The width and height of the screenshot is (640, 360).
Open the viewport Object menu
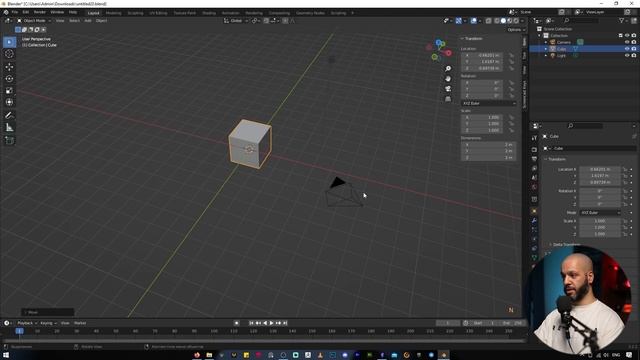[101, 20]
